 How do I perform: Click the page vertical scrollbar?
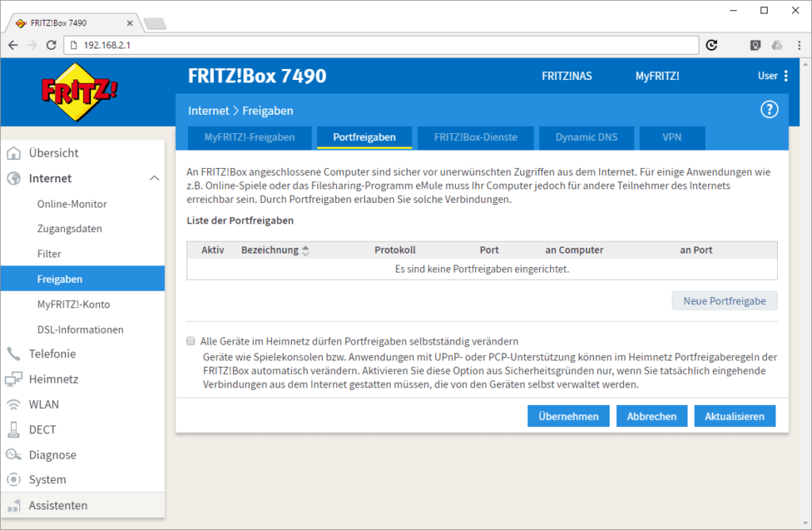[806, 292]
